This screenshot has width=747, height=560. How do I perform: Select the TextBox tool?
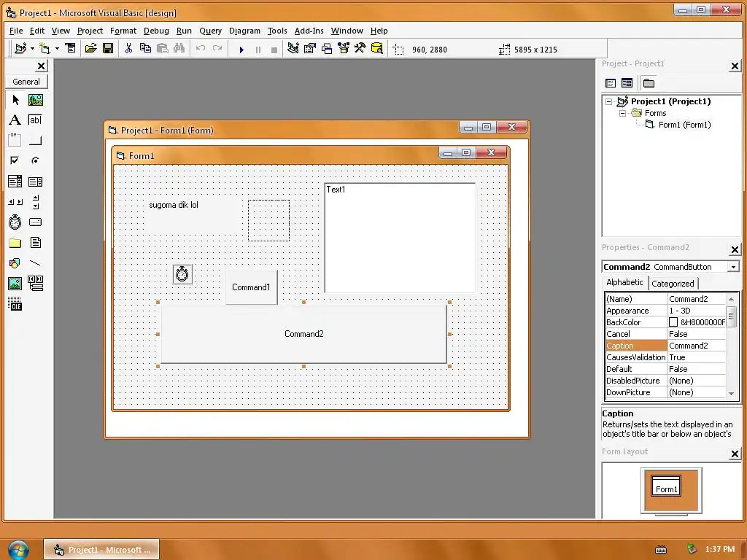coord(35,120)
